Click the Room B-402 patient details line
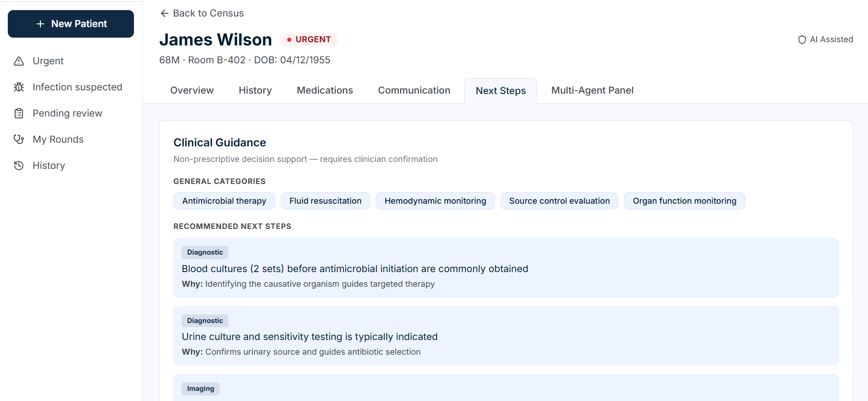Image resolution: width=868 pixels, height=401 pixels. click(x=245, y=60)
